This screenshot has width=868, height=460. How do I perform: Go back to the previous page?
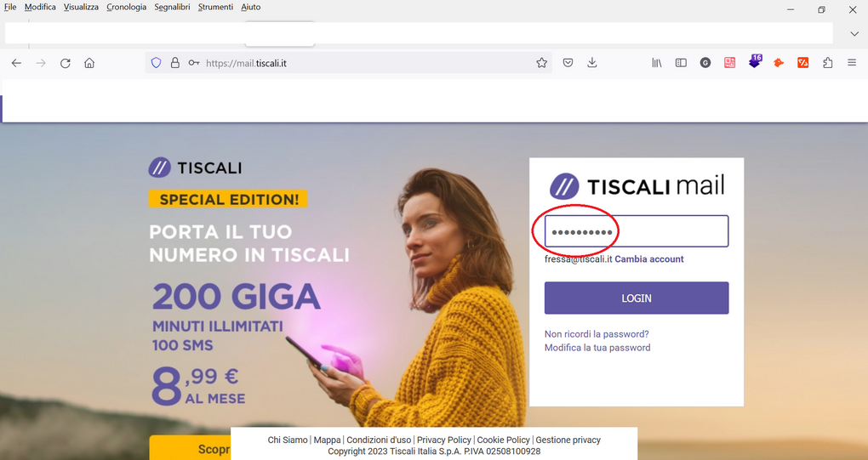(x=17, y=63)
